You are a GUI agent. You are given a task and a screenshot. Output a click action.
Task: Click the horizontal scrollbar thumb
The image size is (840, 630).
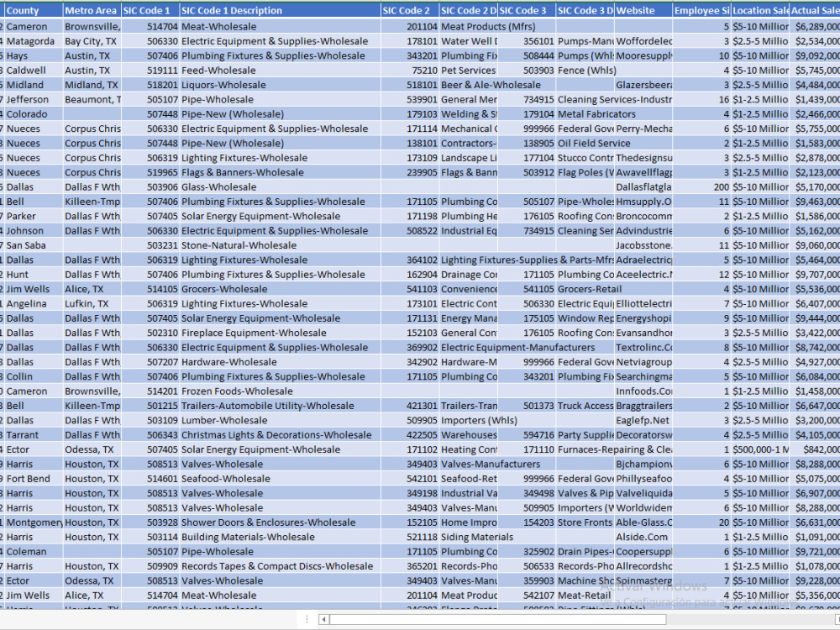point(497,619)
